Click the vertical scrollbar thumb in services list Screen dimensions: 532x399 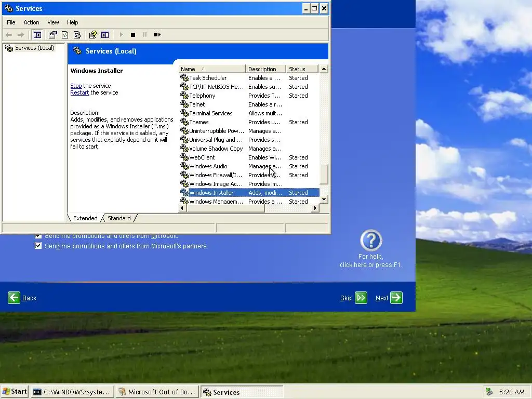point(324,174)
